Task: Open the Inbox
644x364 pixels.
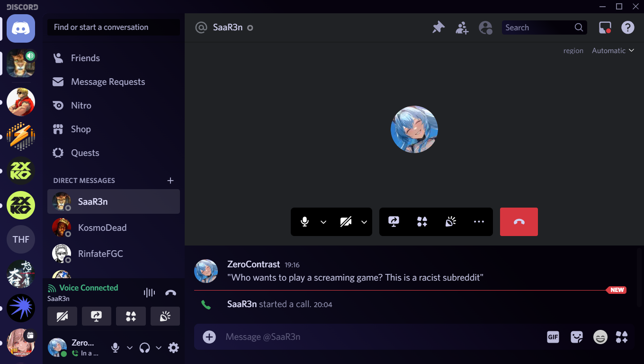Action: coord(605,27)
